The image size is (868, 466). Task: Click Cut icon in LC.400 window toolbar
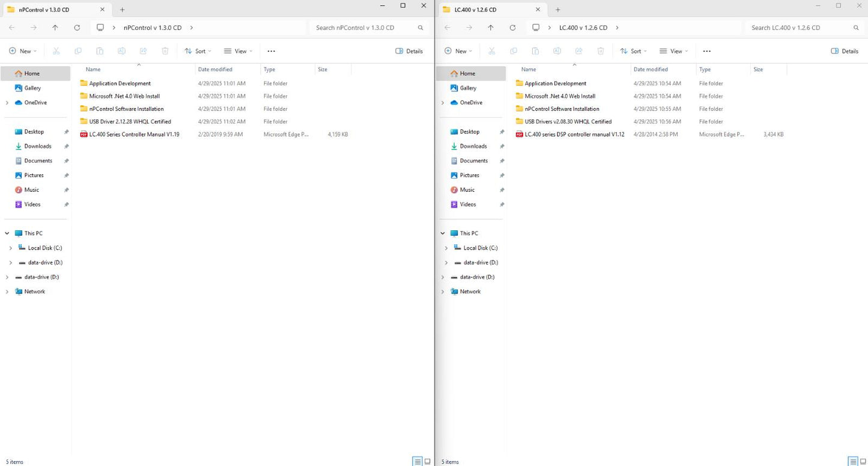click(491, 51)
